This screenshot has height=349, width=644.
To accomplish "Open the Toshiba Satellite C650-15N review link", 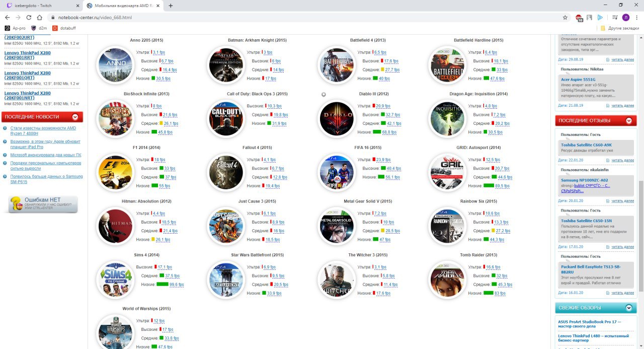I will pyautogui.click(x=586, y=221).
